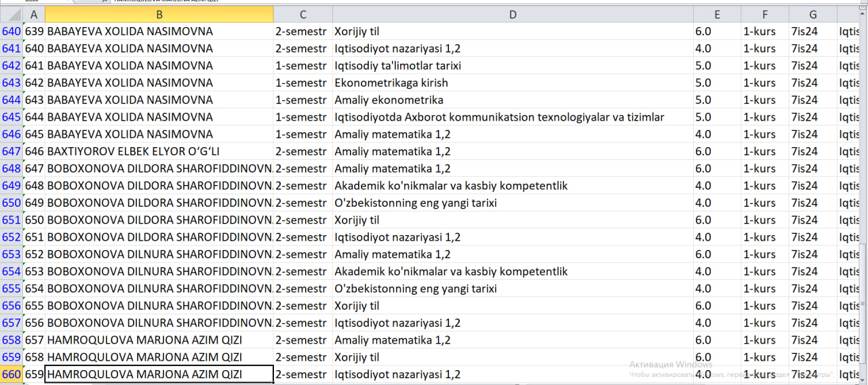Select row header 658
Image resolution: width=868 pixels, height=385 pixels.
(11, 340)
